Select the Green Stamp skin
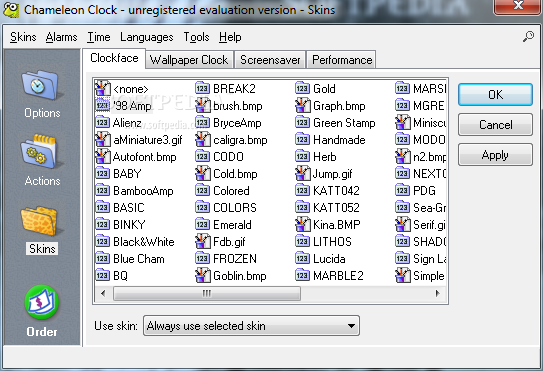The width and height of the screenshot is (543, 371). pos(344,123)
